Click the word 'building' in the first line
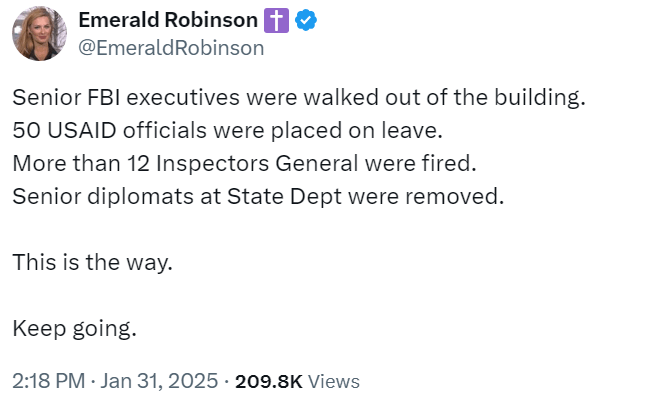667x412 pixels. (x=543, y=100)
